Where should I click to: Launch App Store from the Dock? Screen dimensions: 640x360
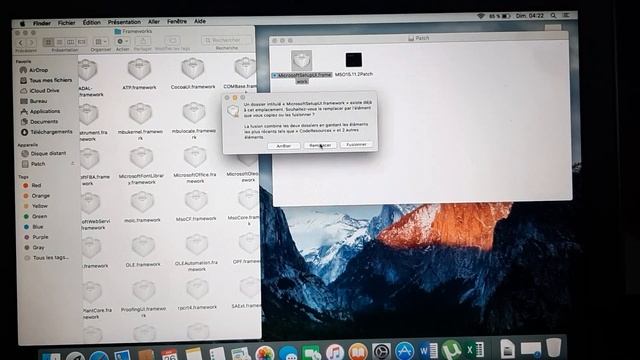[404, 351]
